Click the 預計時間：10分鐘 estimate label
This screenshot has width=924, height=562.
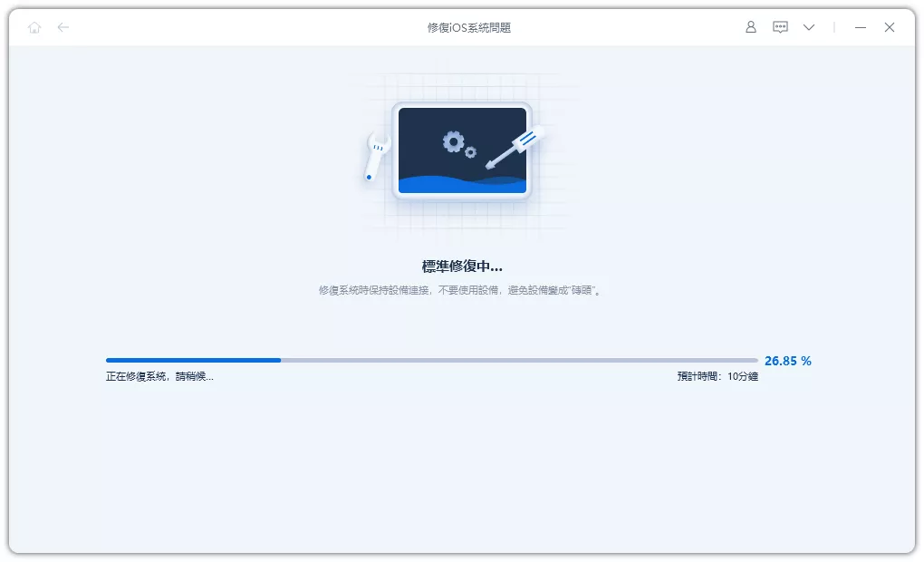point(717,376)
